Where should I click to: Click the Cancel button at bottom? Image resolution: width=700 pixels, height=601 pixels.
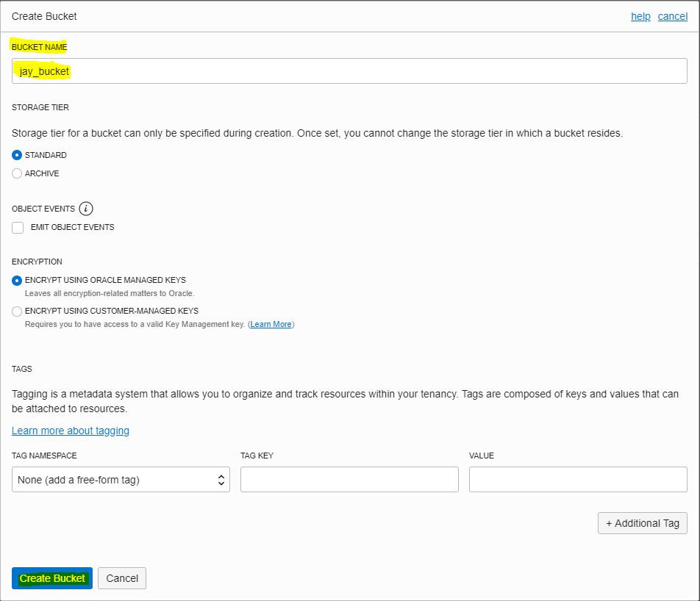121,578
